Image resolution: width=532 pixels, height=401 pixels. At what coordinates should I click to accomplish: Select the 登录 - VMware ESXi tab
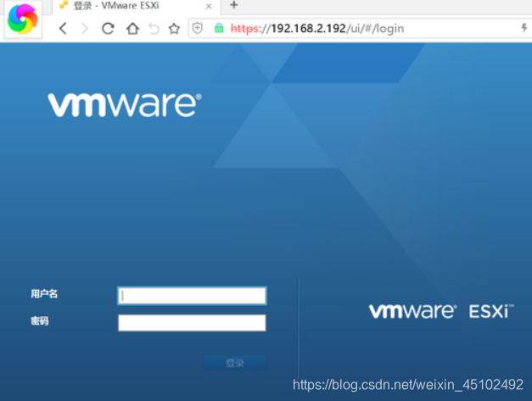[x=136, y=6]
